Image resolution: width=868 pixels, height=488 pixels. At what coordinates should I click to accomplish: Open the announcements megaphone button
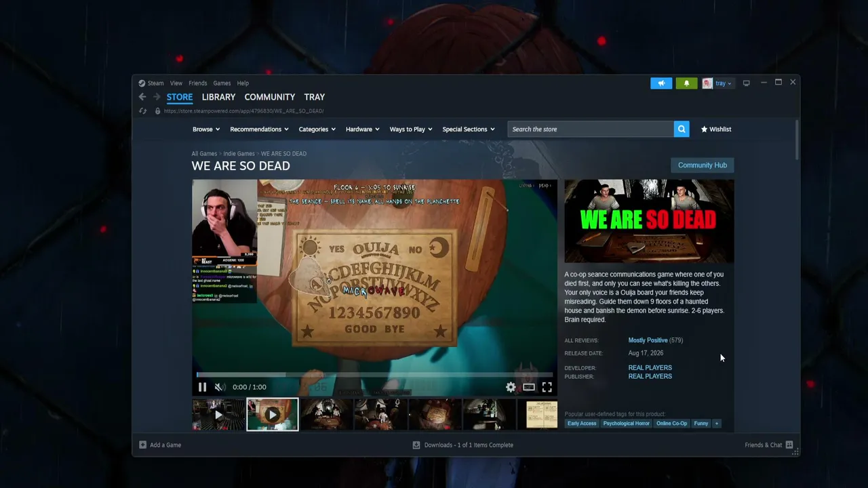point(661,83)
